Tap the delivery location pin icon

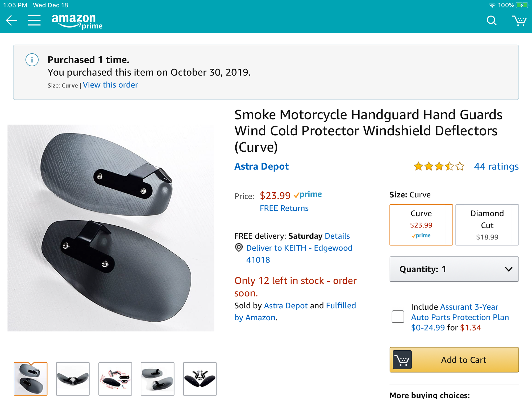239,248
